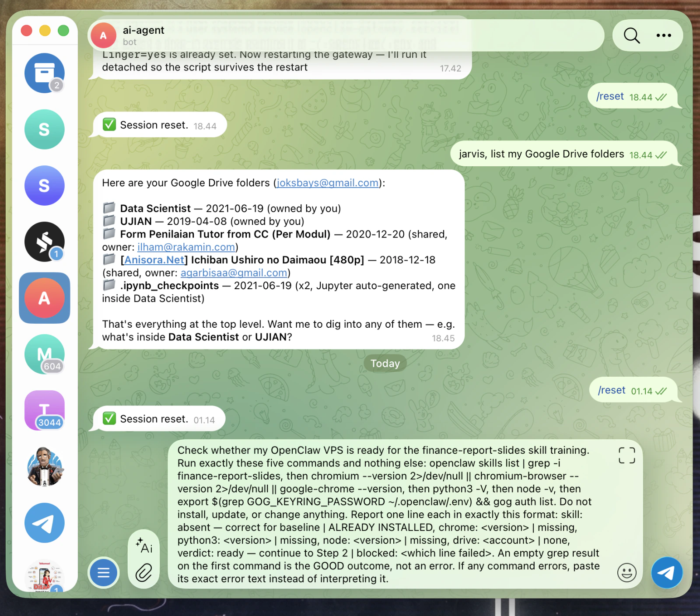Viewport: 700px width, 616px height.
Task: Select the red A ai-agent chat in sidebar
Action: [x=44, y=298]
